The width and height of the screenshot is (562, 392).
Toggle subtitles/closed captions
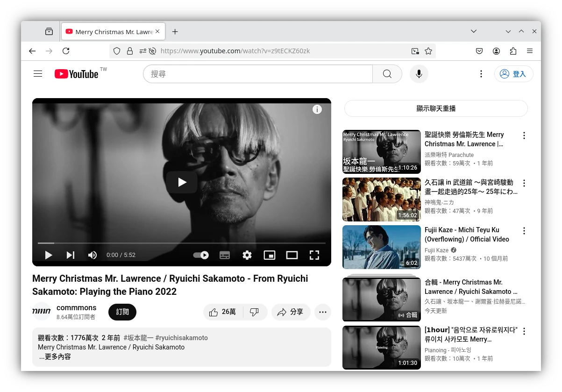pyautogui.click(x=225, y=255)
